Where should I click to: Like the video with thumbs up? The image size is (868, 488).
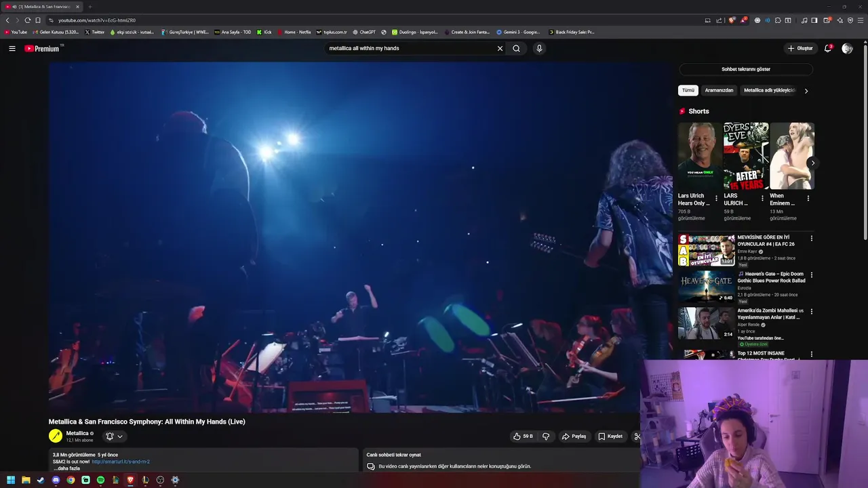coord(523,436)
